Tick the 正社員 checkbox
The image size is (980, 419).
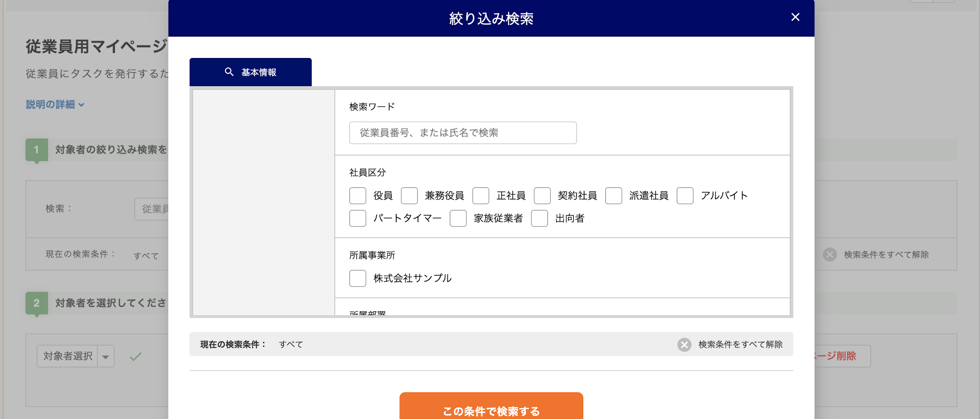[481, 196]
